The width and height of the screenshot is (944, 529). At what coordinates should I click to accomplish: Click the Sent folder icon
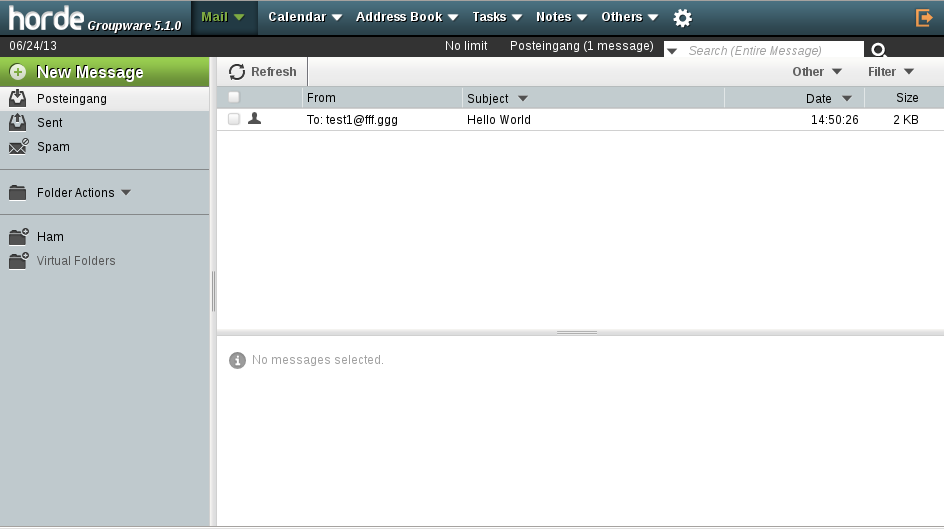pos(18,122)
